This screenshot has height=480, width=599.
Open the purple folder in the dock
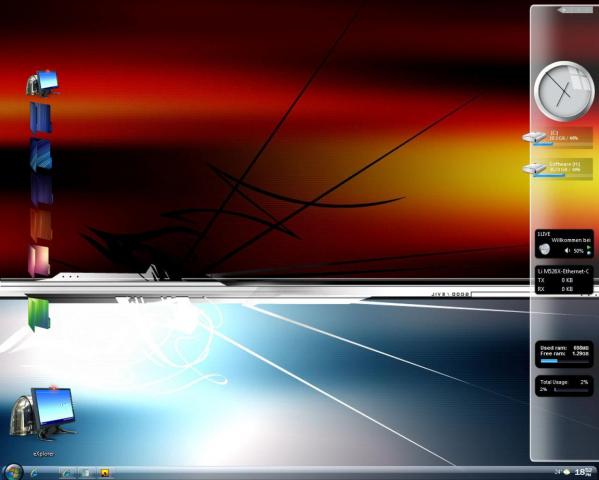click(41, 190)
